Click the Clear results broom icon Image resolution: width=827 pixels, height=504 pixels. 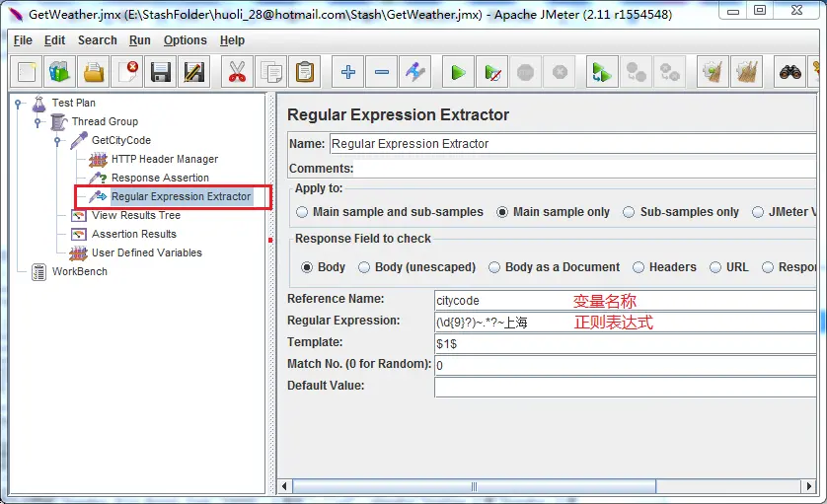714,72
